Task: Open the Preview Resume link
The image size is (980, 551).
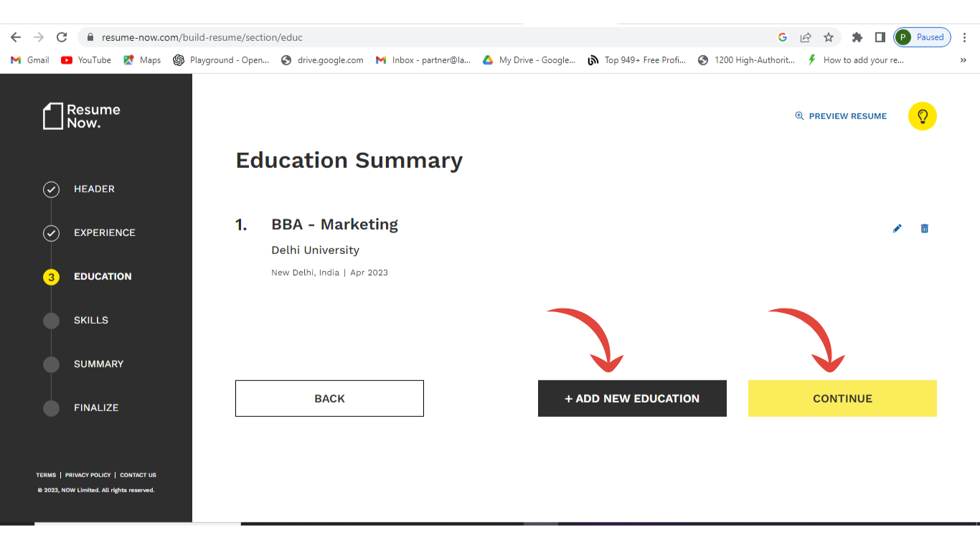Action: tap(841, 116)
